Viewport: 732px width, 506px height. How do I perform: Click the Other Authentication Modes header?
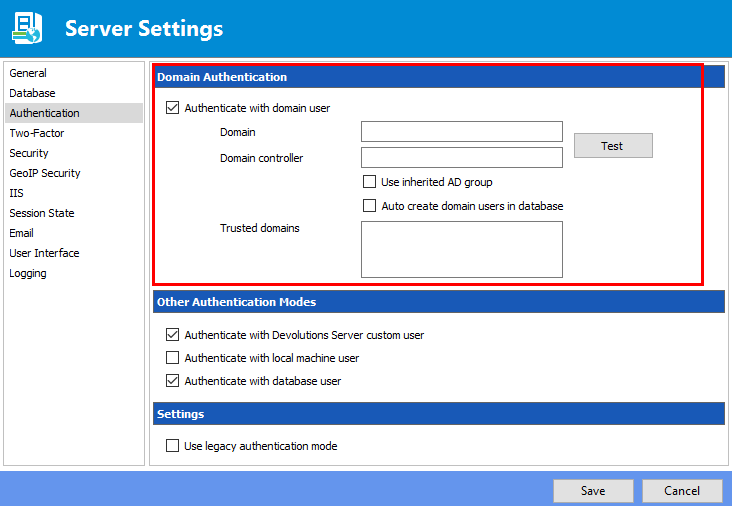click(439, 302)
